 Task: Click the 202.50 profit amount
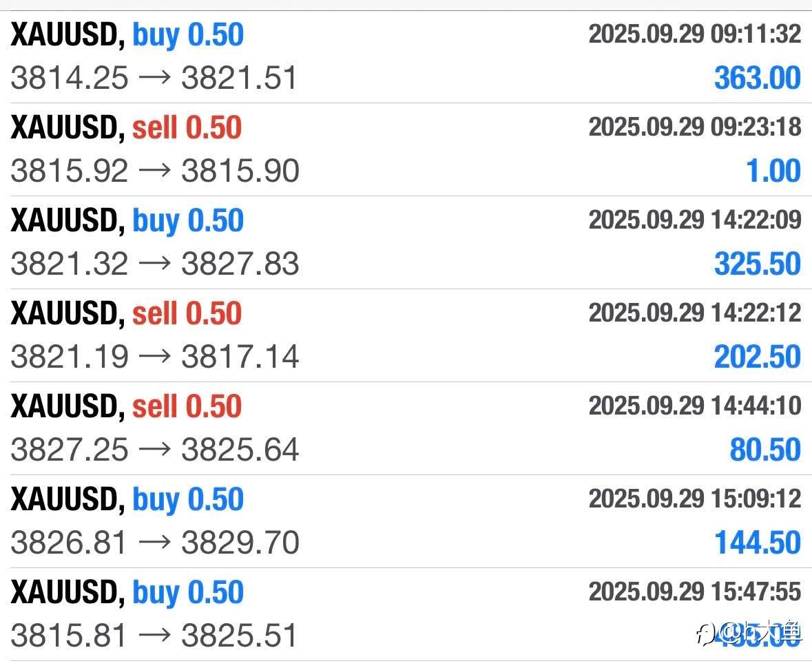[x=757, y=357]
